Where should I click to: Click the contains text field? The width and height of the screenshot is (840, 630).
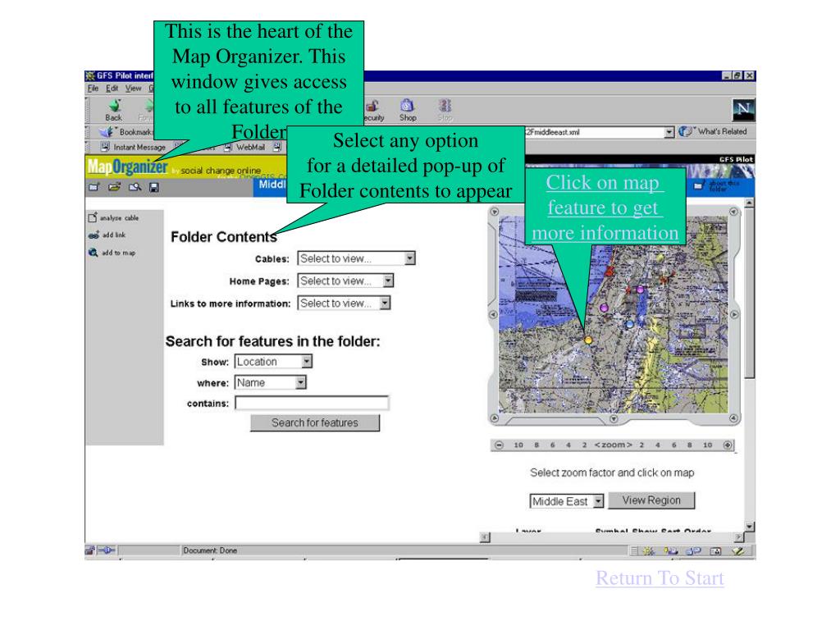(x=311, y=403)
